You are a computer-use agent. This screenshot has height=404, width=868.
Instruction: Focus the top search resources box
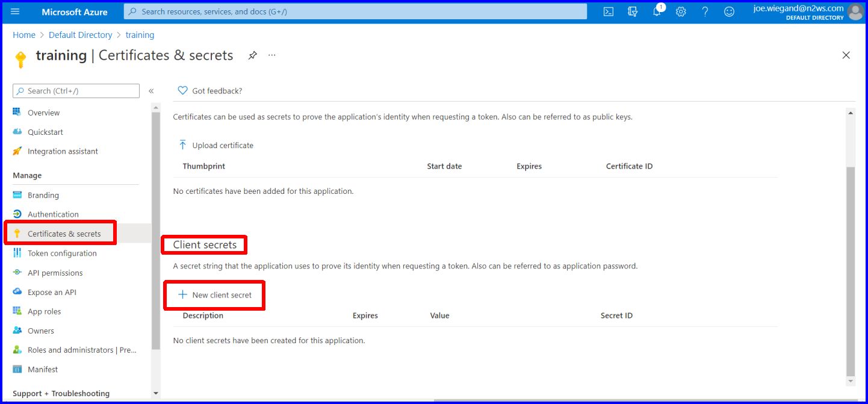[355, 11]
